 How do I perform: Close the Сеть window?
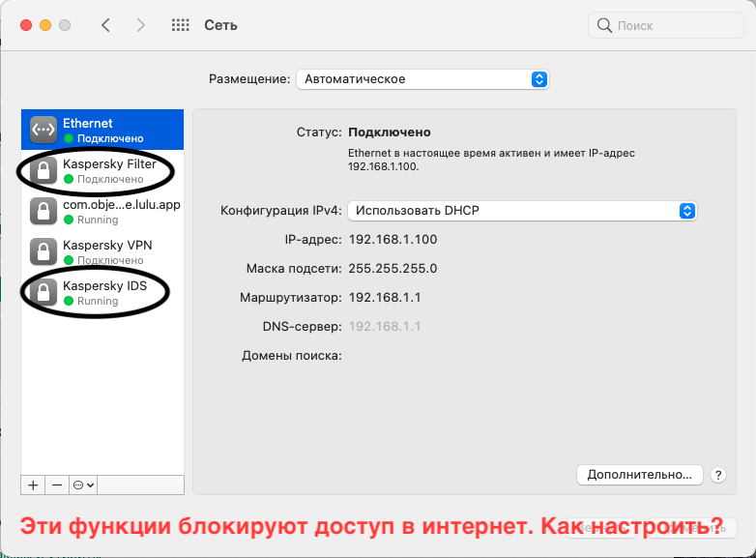click(26, 25)
